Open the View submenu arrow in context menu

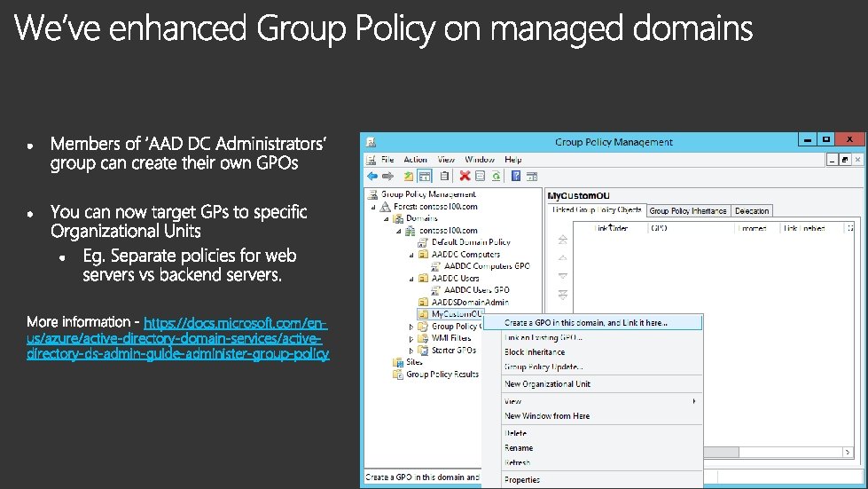pyautogui.click(x=694, y=401)
